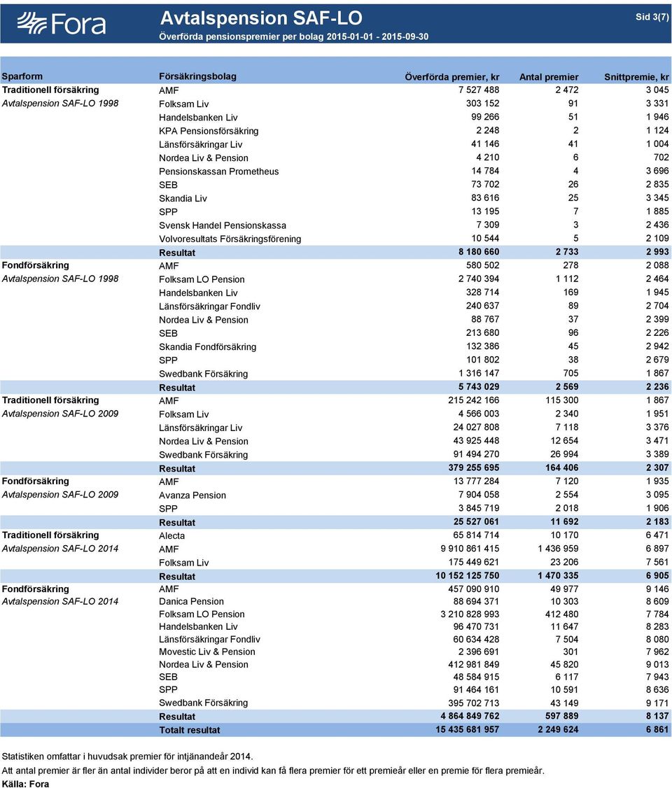The height and width of the screenshot is (788, 672).
Task: Click the note starting 'Att antal premier är fler'
Action: coord(273,771)
